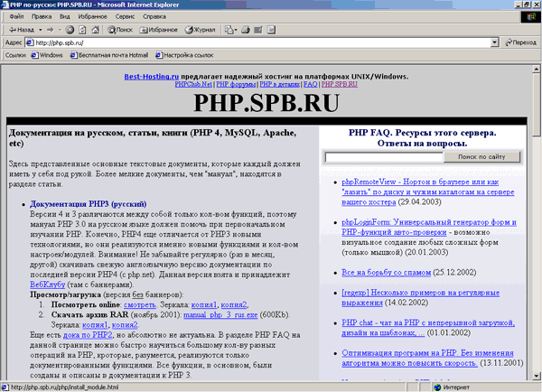Image resolution: width=542 pixels, height=392 pixels.
Task: Click the Ссылки links bar label
Action: (x=15, y=55)
